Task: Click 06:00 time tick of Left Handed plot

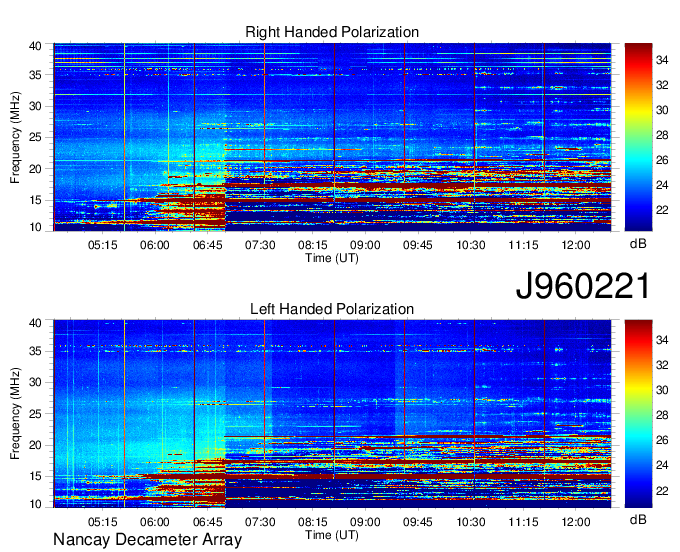Action: [154, 522]
